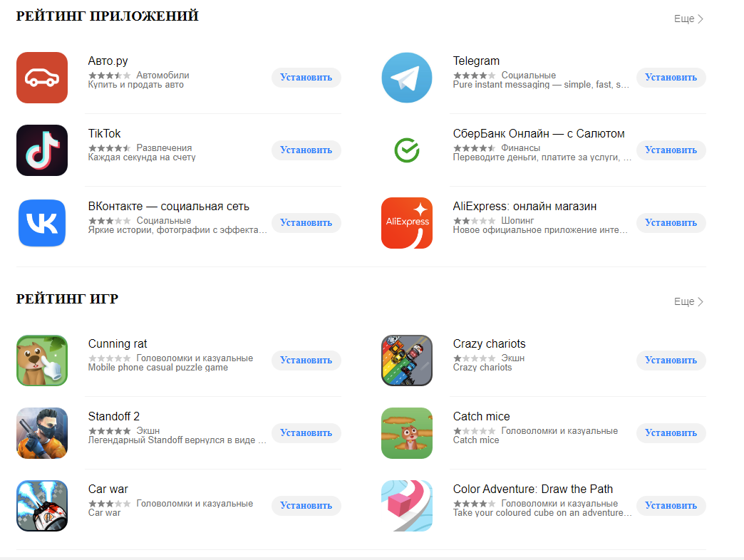Install Telegram with Установить button

pyautogui.click(x=671, y=78)
